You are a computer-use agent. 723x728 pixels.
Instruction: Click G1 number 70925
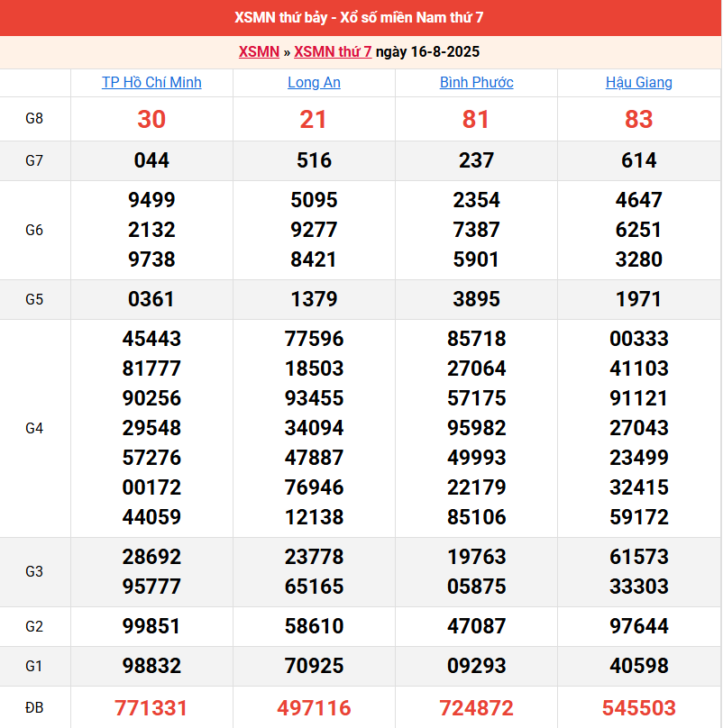tap(314, 666)
